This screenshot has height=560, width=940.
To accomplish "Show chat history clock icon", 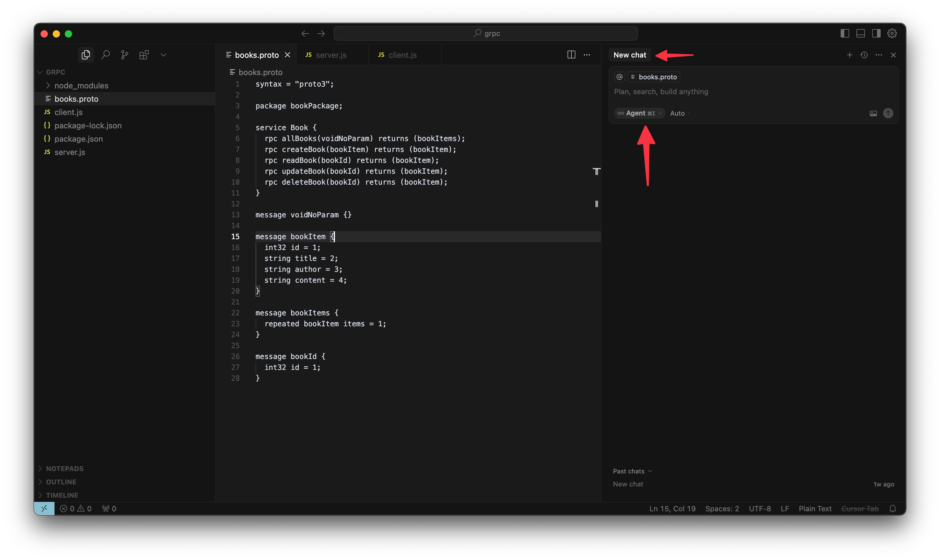I will click(864, 55).
